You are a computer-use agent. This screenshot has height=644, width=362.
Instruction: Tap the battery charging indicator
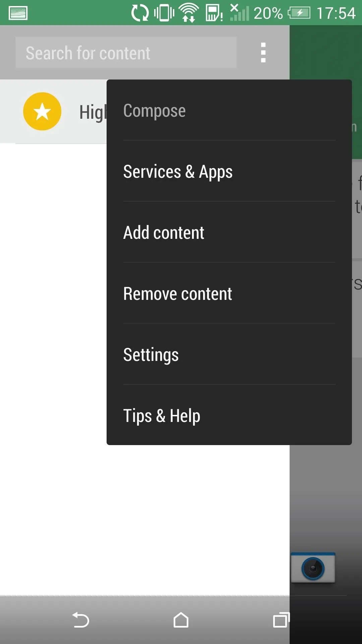299,13
